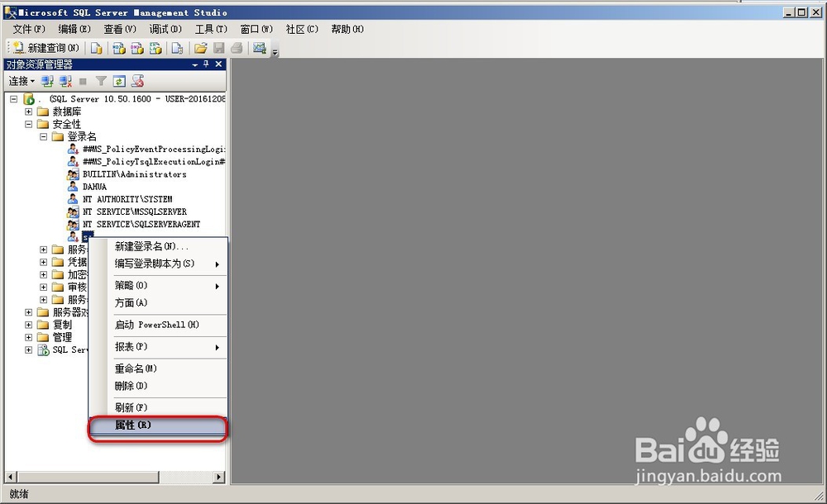Open a Database Engine Query from the toolbar
The width and height of the screenshot is (827, 504).
pos(96,49)
